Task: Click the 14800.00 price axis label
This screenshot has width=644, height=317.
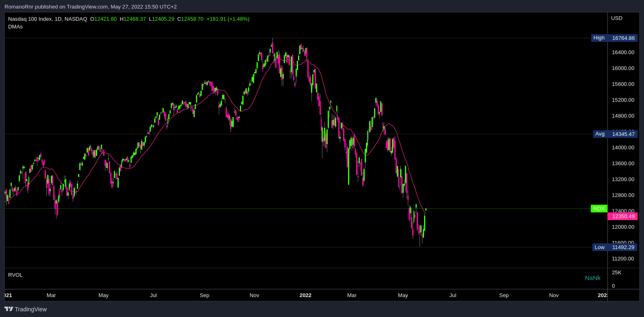Action: (623, 116)
